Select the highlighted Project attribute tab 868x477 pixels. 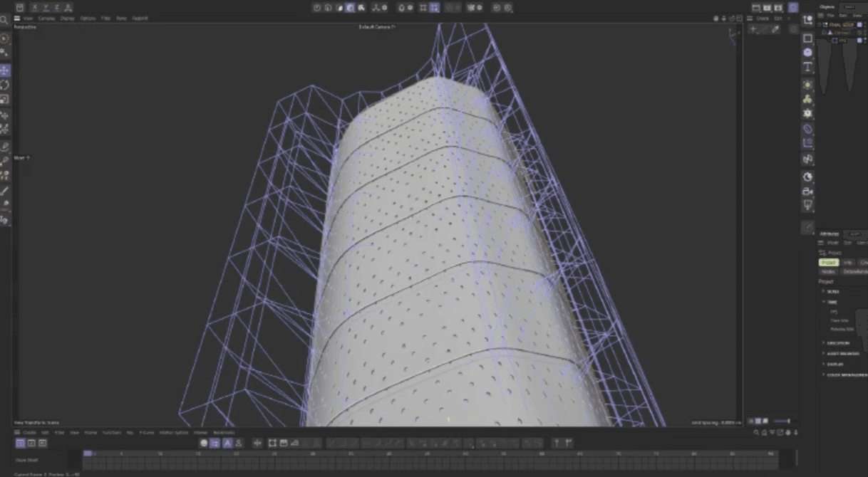tap(828, 262)
